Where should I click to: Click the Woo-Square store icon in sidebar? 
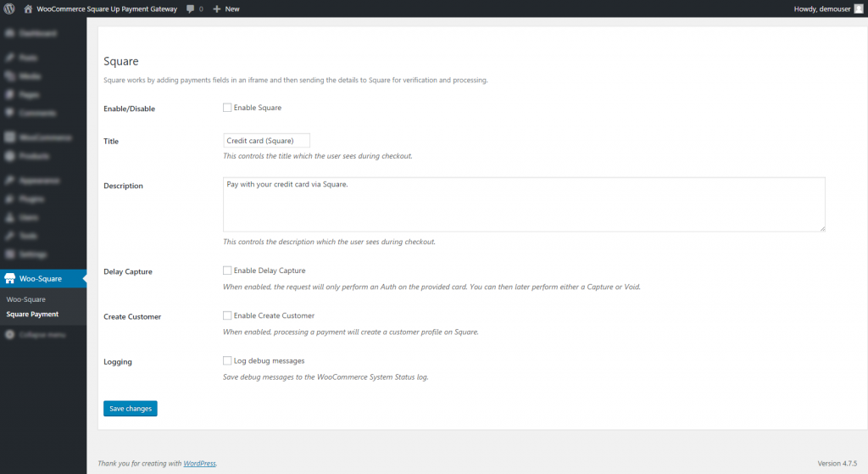(x=9, y=278)
